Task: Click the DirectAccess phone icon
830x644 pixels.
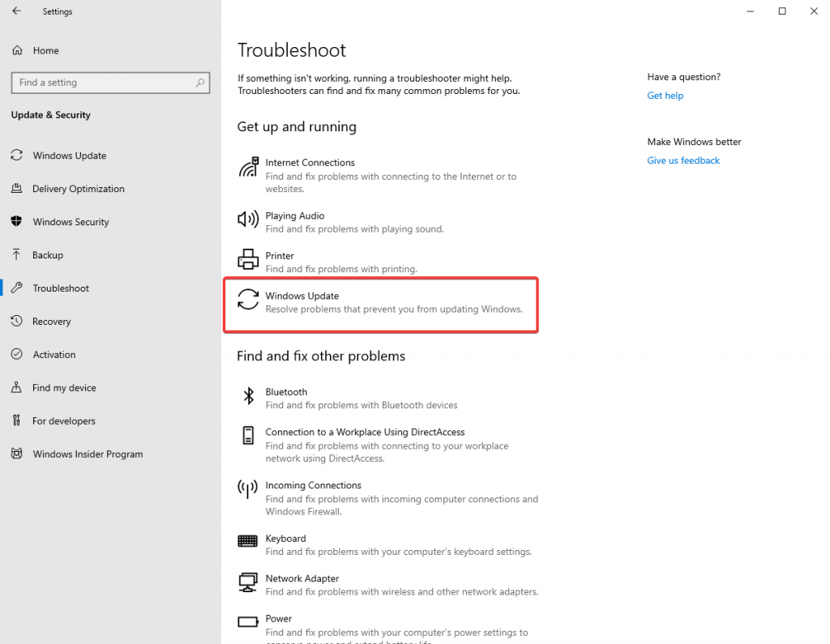Action: click(248, 436)
